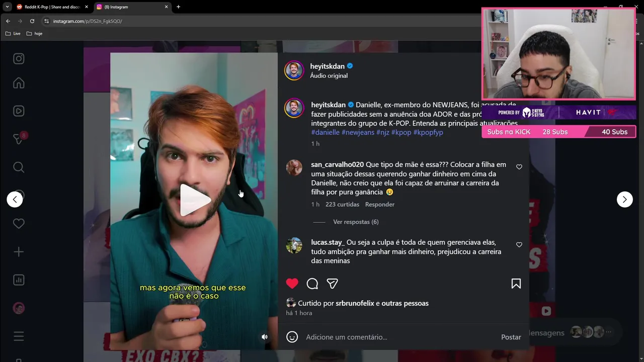Screen dimensions: 644x362
Task: Click the #newjeans hashtag link
Action: [x=358, y=132]
